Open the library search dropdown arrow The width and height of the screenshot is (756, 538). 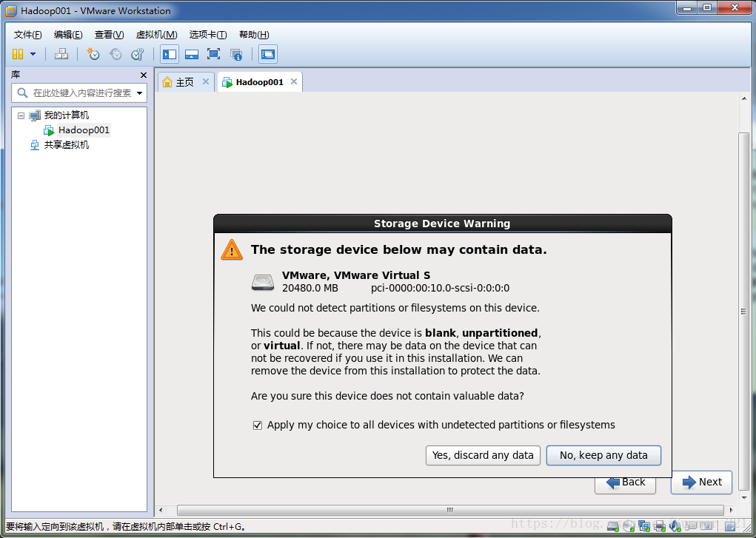tap(140, 93)
